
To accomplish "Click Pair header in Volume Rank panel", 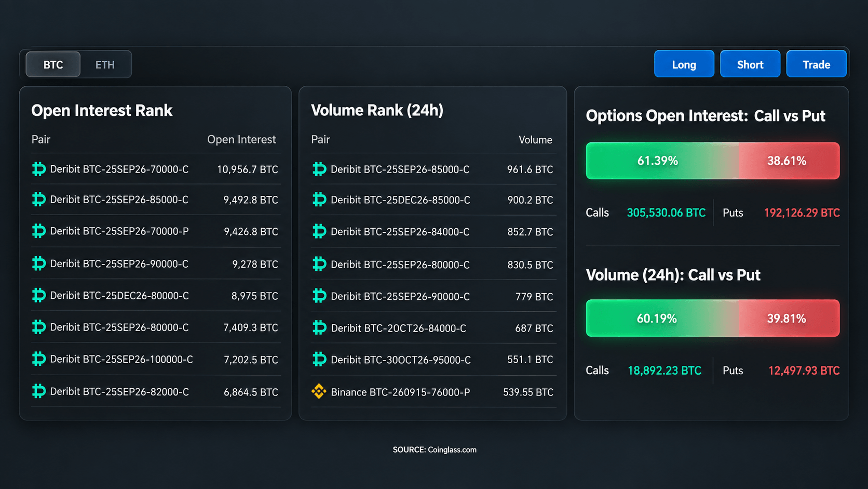I will tap(320, 139).
